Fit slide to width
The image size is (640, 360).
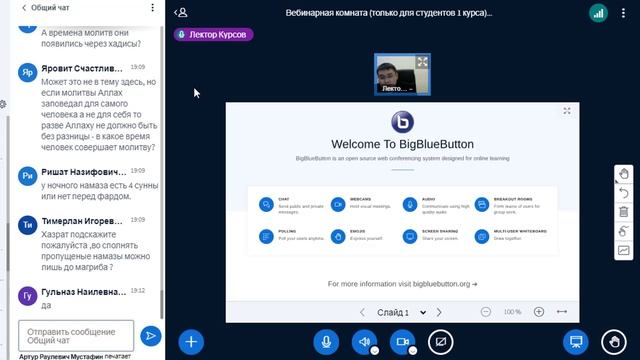562,312
